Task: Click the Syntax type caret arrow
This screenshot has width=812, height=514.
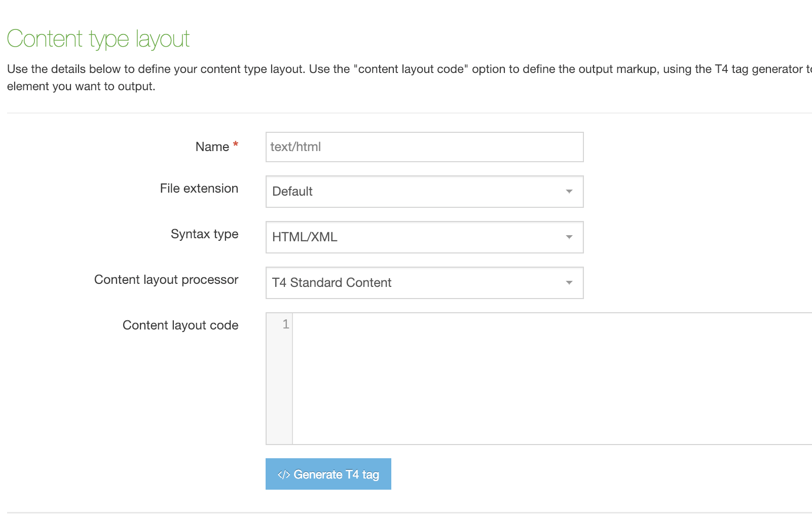Action: [569, 237]
